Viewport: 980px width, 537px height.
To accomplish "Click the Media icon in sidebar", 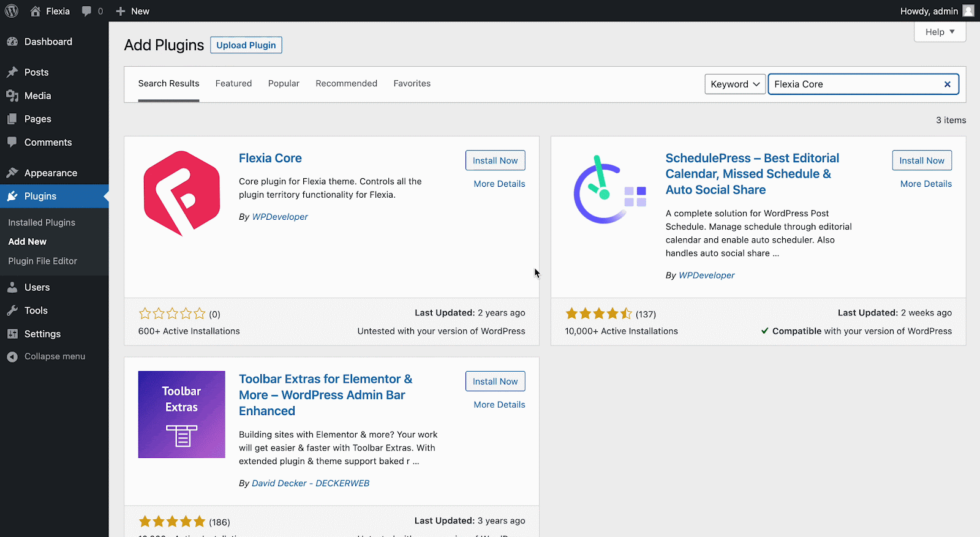I will [x=12, y=96].
